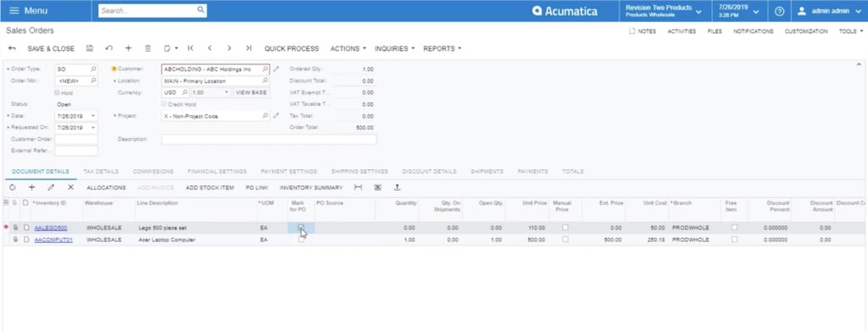Screen dimensions: 868x331
Task: Go to the previous record
Action: coord(210,48)
